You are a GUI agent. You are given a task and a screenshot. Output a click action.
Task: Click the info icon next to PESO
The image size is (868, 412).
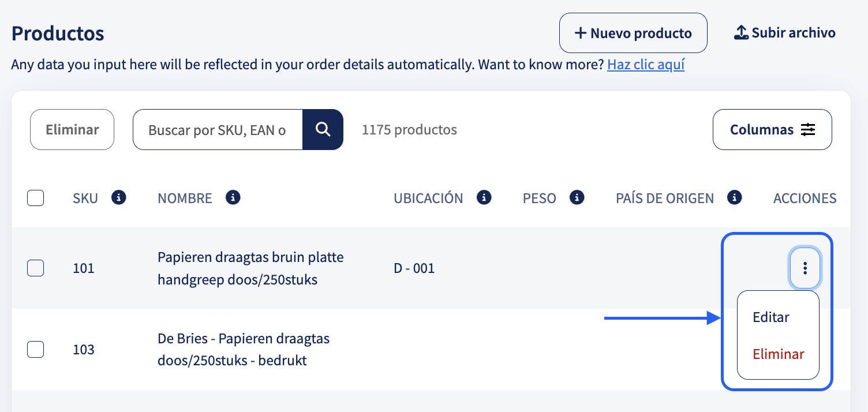tap(577, 198)
